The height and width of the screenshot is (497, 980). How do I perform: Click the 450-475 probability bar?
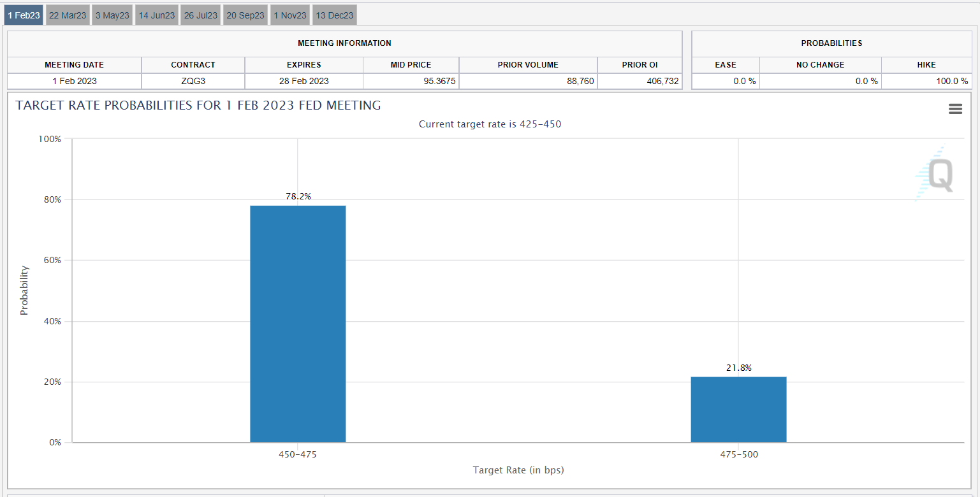298,324
